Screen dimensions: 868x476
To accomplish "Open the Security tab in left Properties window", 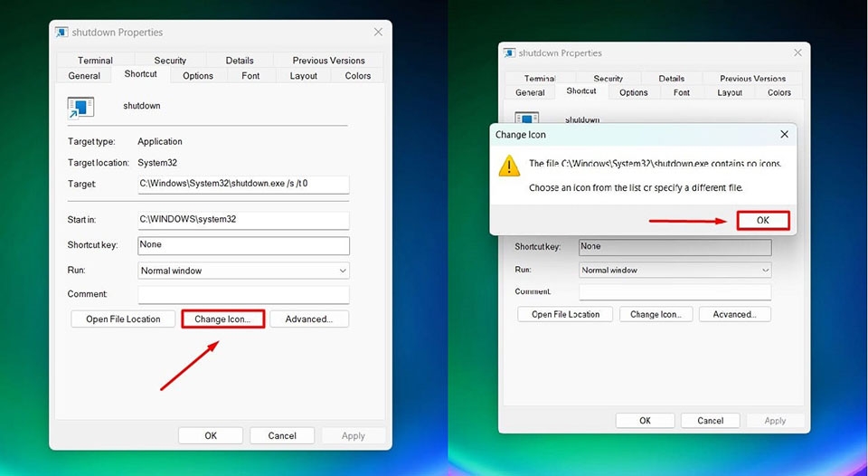I will [170, 61].
